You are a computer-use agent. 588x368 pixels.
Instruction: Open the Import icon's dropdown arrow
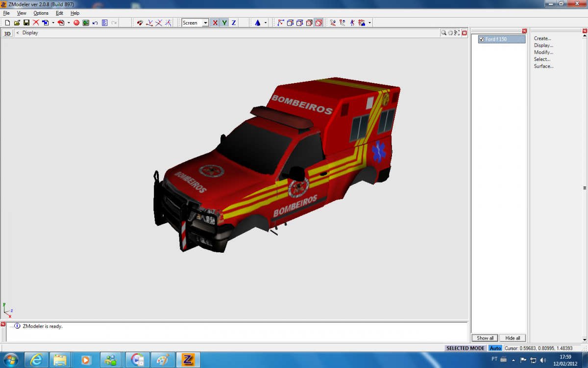pyautogui.click(x=53, y=23)
